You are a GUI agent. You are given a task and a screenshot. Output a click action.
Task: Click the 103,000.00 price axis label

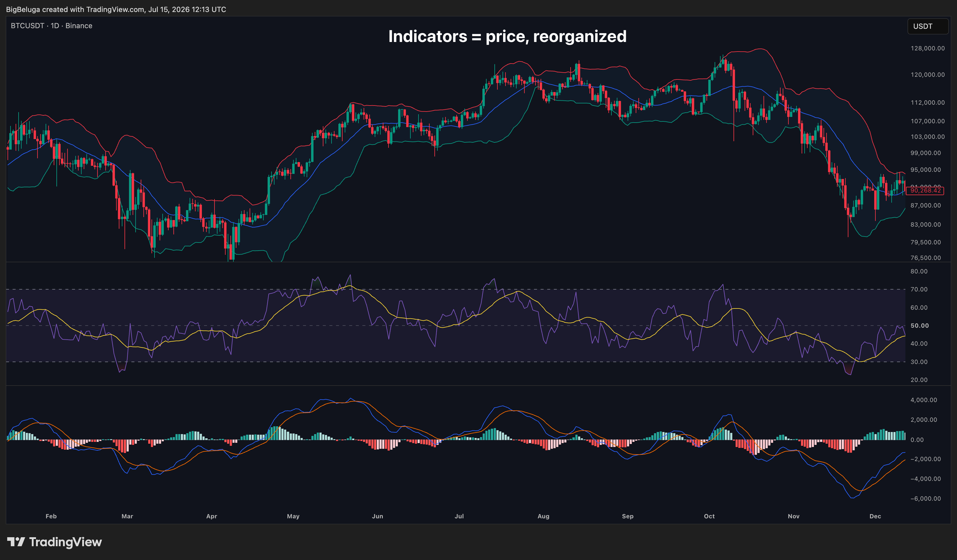pyautogui.click(x=927, y=137)
